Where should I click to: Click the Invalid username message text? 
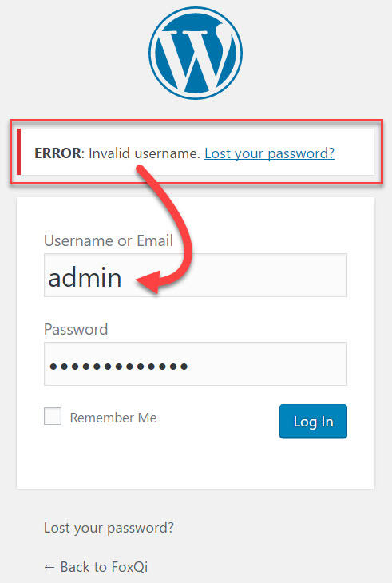(x=145, y=153)
